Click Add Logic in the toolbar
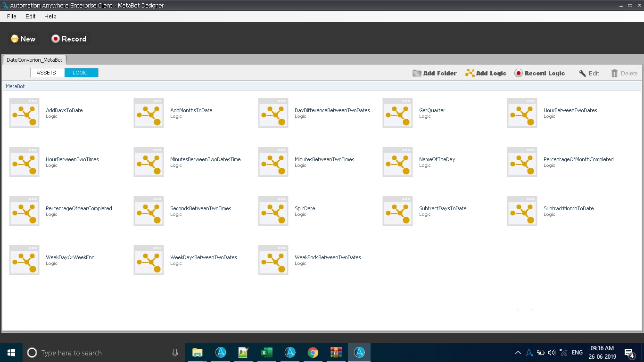 [486, 73]
